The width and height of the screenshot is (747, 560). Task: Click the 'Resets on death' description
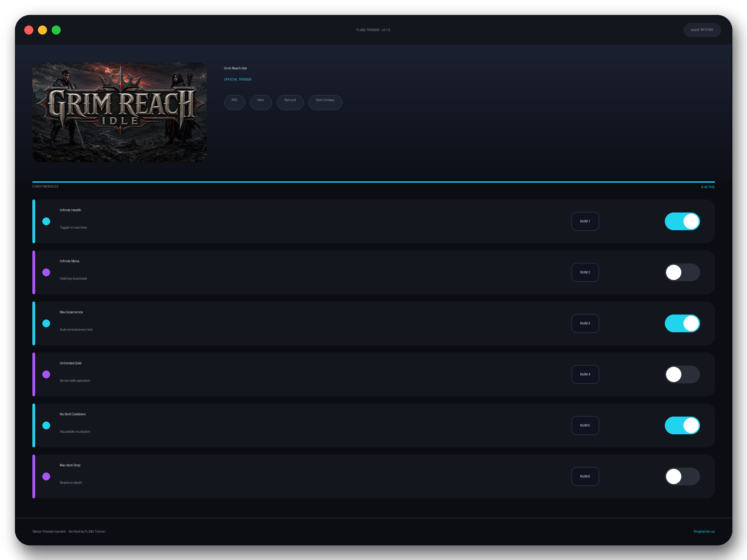[71, 482]
